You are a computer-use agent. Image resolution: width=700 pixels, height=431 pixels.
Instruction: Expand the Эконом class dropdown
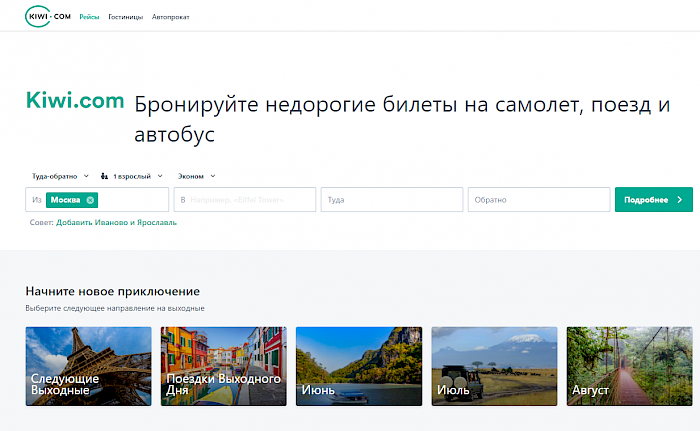pyautogui.click(x=196, y=176)
